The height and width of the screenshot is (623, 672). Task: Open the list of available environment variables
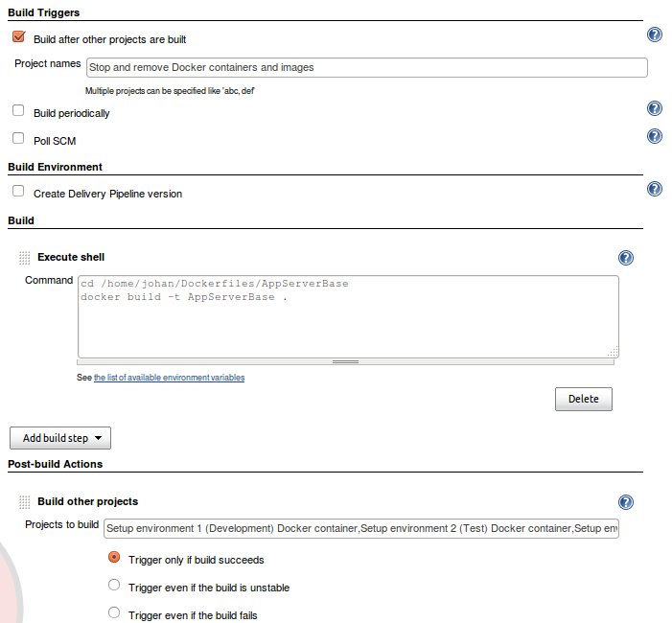(x=170, y=378)
